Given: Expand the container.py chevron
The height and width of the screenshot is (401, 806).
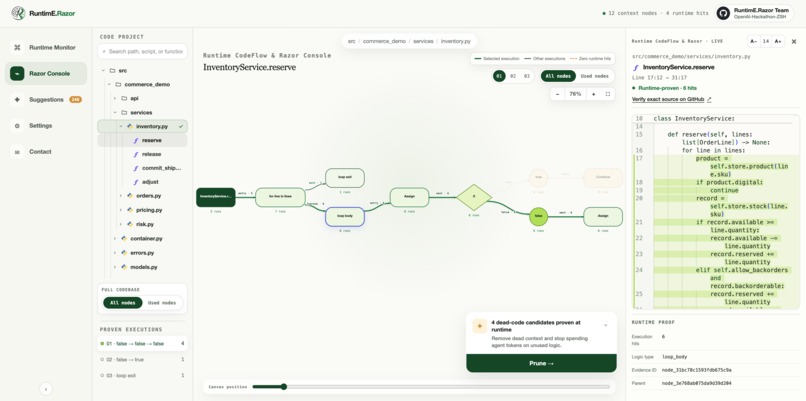Looking at the screenshot, I should [115, 239].
